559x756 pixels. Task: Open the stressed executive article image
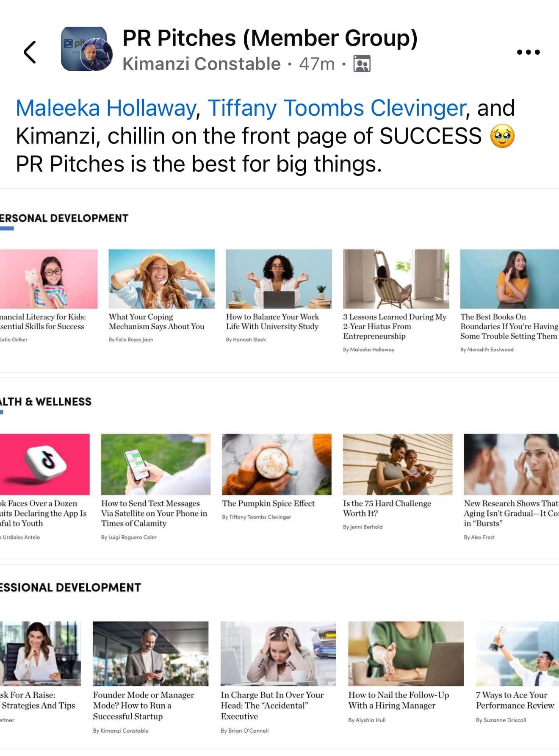coord(278,653)
